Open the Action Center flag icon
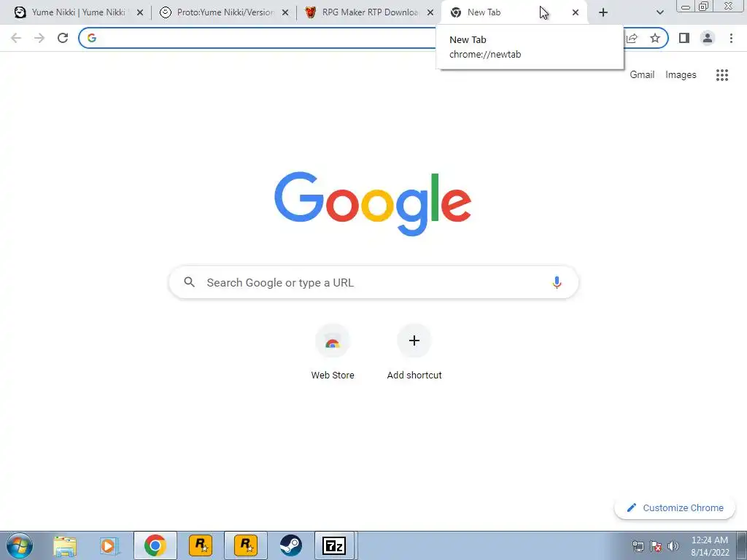The width and height of the screenshot is (747, 560). click(x=656, y=546)
